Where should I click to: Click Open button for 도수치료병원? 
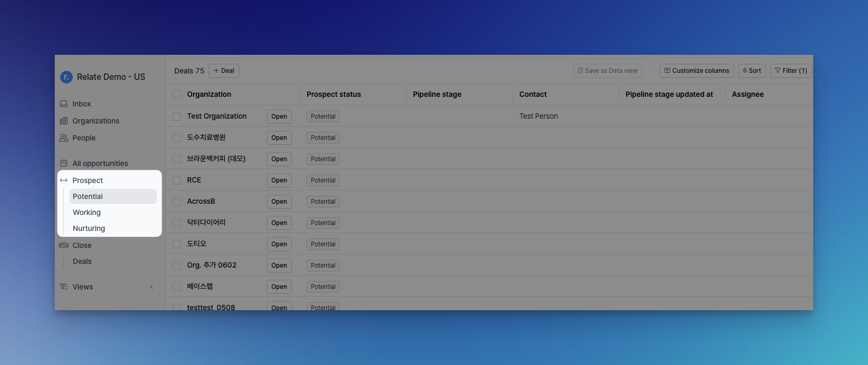[279, 138]
